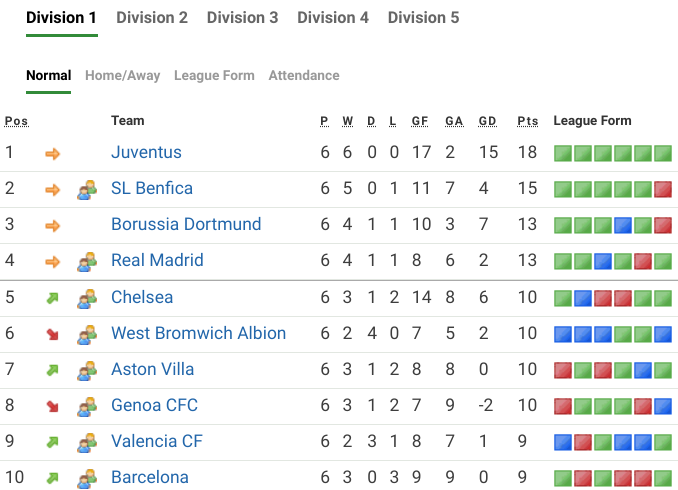Image resolution: width=678 pixels, height=490 pixels.
Task: Click the manager icon beside Barcelona
Action: coord(87,477)
